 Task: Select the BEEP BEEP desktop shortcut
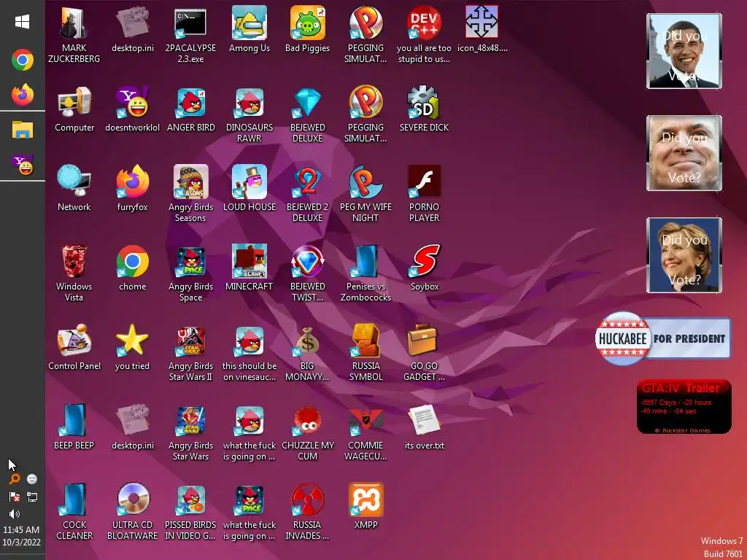coord(74,427)
